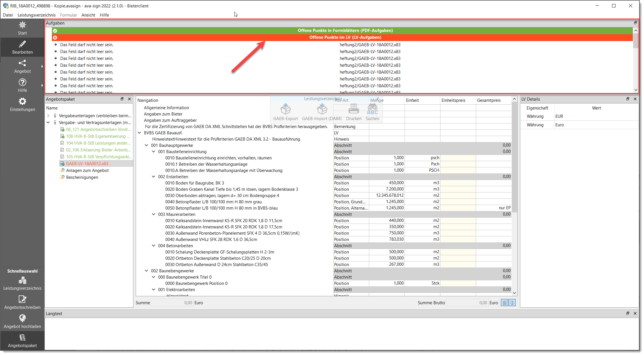
Task: Collapse the 002 Erdarbeiten section
Action: click(x=154, y=177)
